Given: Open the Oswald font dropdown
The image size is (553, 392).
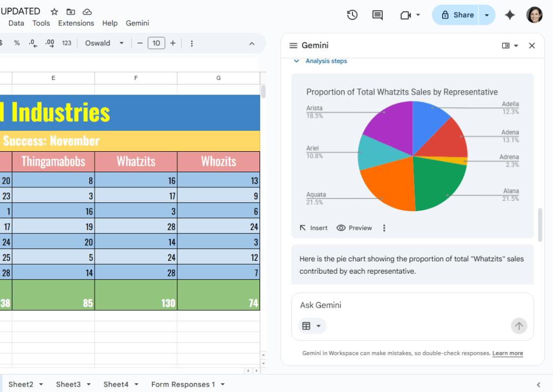Looking at the screenshot, I should (x=104, y=43).
